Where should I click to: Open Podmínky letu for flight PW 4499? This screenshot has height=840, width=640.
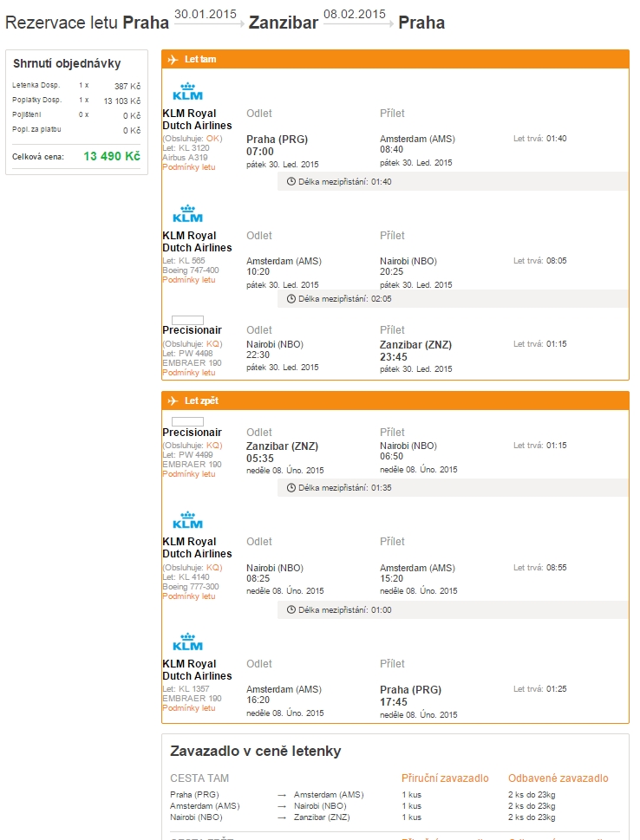click(189, 474)
